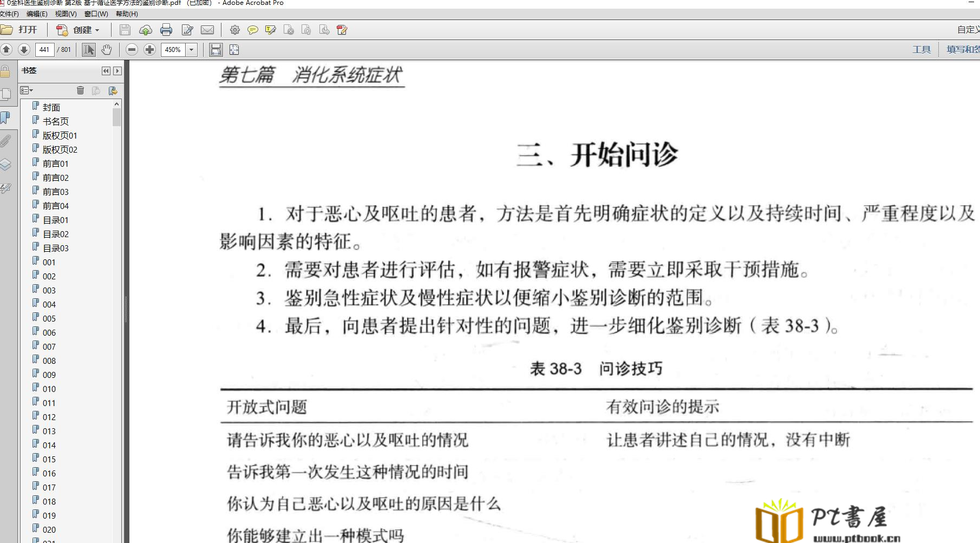
Task: Open settings via the toolbar gear icon
Action: [234, 30]
